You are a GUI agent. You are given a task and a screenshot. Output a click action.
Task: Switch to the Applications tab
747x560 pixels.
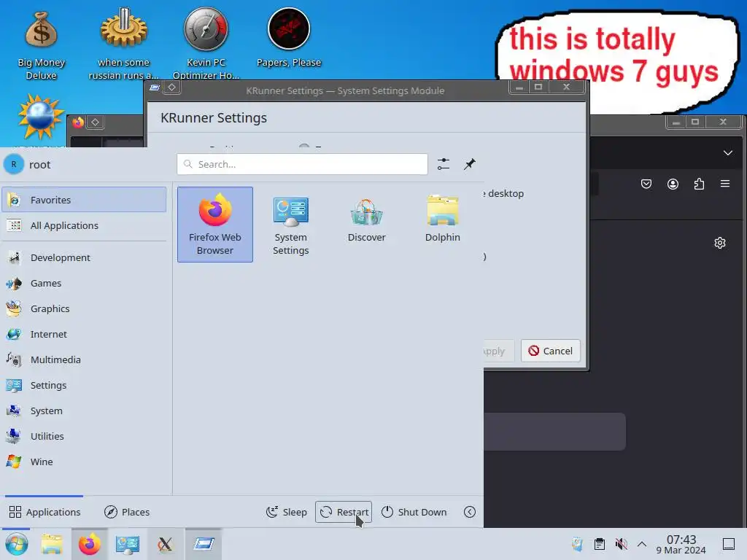click(44, 512)
